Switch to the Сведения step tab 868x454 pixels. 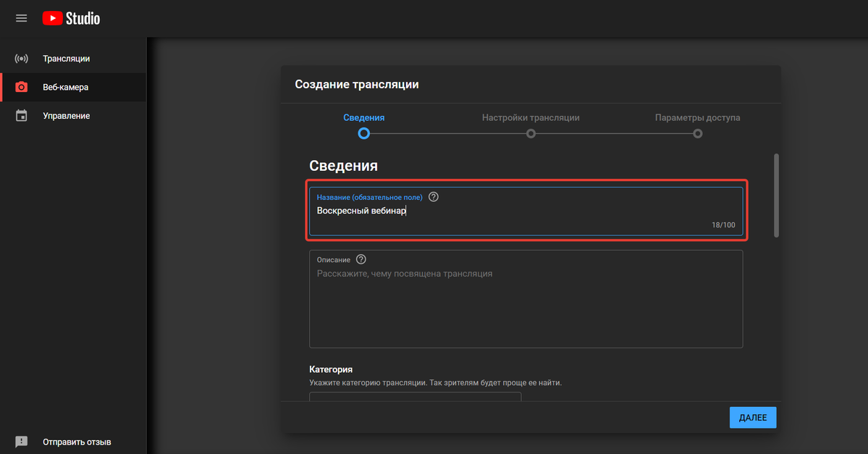(363, 117)
